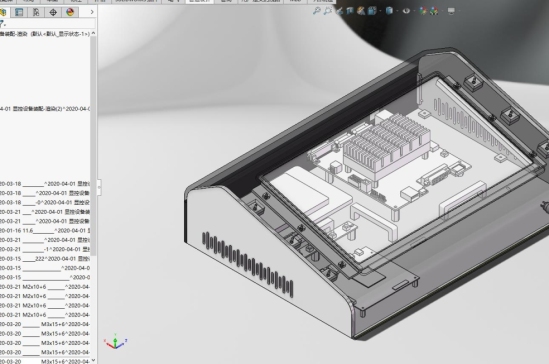Open the Display Style dropdown arrow
The width and height of the screenshot is (549, 364).
click(397, 11)
